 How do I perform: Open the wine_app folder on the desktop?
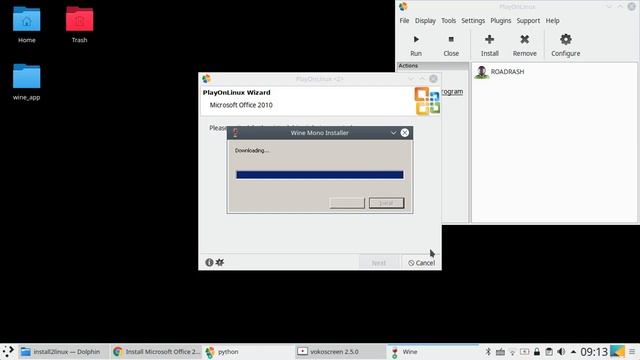[x=27, y=82]
